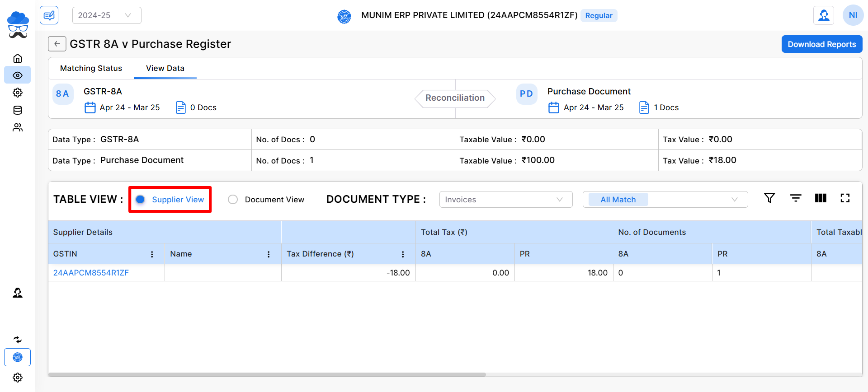
Task: Switch to the View Data tab
Action: 165,68
